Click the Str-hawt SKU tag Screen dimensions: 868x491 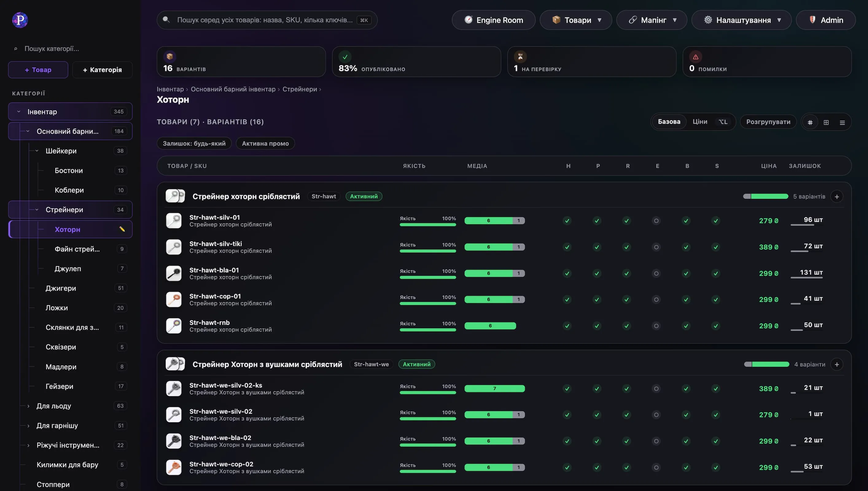[x=324, y=197]
